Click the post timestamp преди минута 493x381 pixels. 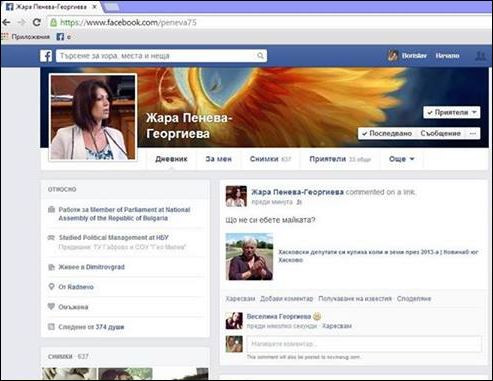tap(272, 202)
